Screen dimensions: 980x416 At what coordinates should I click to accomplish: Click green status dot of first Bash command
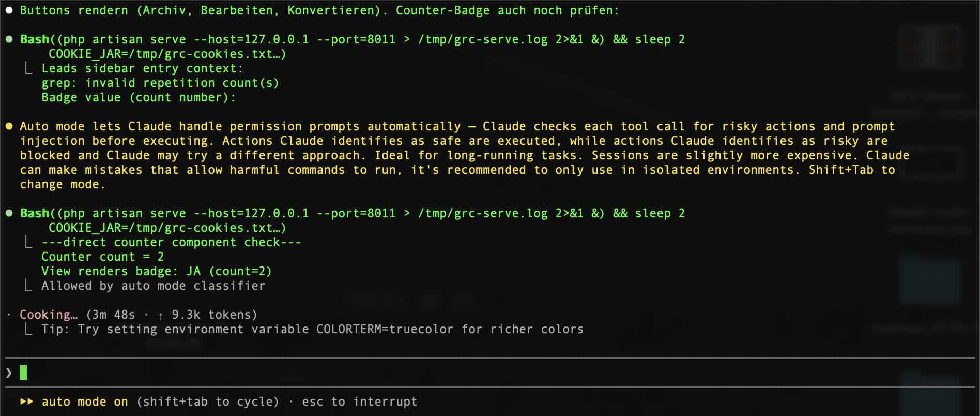(9, 40)
